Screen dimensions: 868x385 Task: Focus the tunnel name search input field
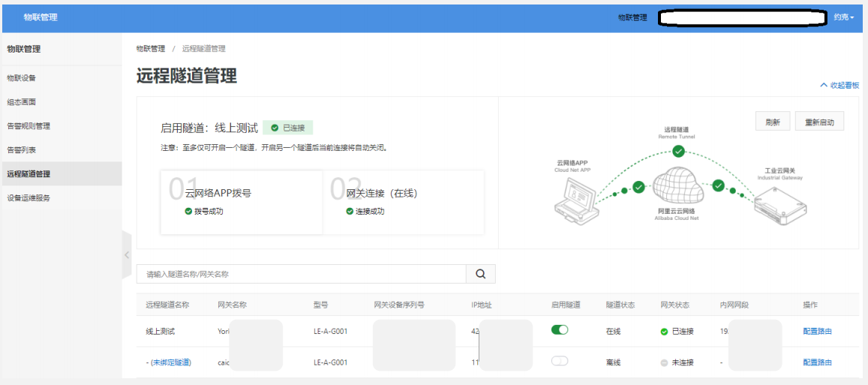pos(302,275)
